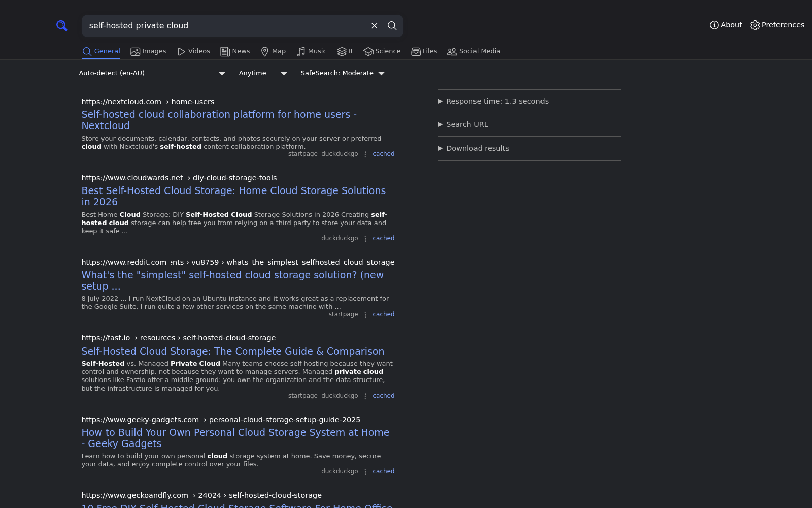Open How to Build Personal Cloud Storage link

235,438
